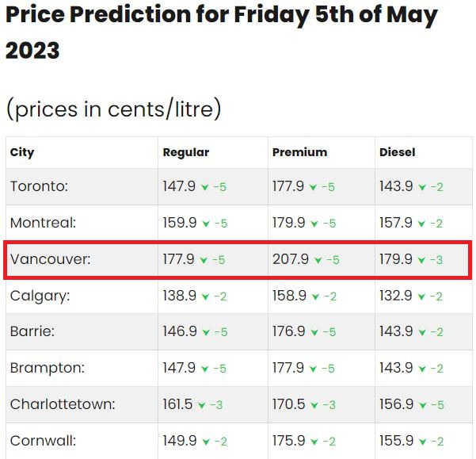The height and width of the screenshot is (459, 476).
Task: Click the down arrow next to Brampton Diesel 143.9
Action: coord(422,369)
